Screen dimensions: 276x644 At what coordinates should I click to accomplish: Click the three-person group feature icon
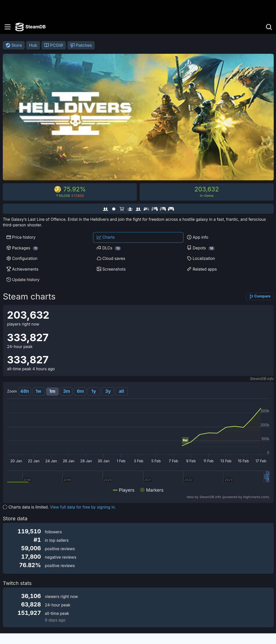[130, 209]
